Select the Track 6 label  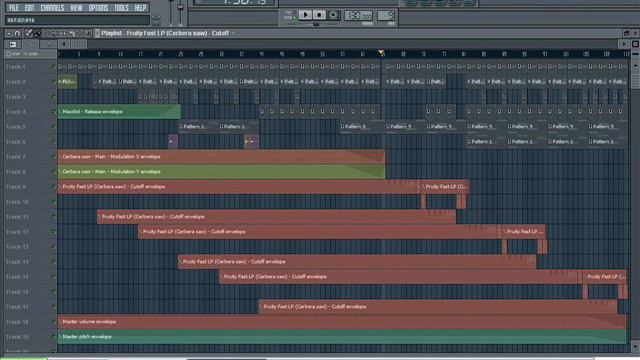pyautogui.click(x=16, y=142)
